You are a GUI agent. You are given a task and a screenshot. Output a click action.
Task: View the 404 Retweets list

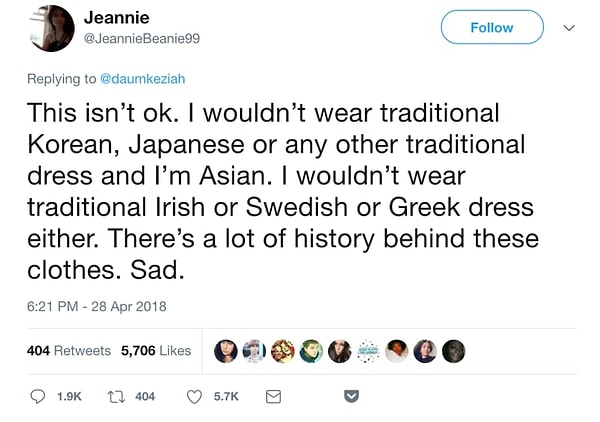click(68, 350)
